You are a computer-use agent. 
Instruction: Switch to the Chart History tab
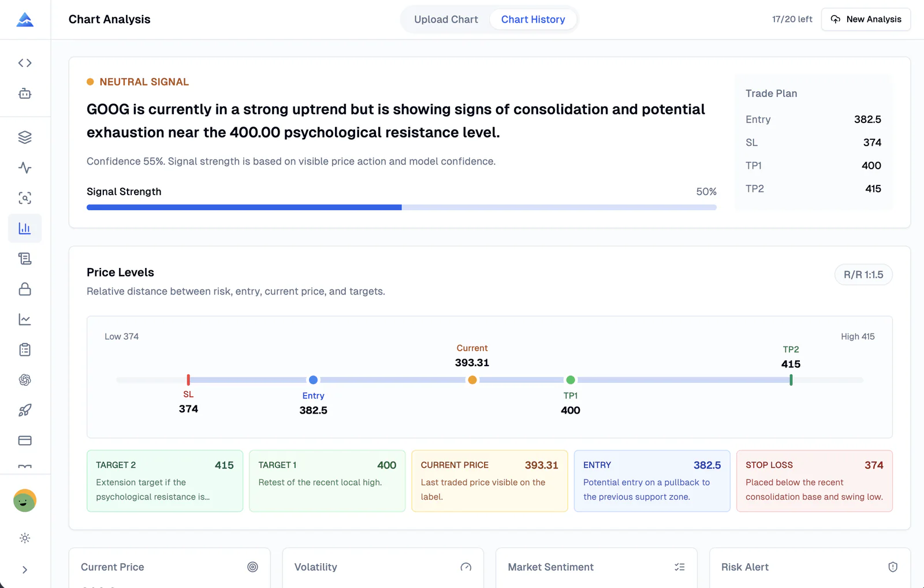(x=533, y=20)
